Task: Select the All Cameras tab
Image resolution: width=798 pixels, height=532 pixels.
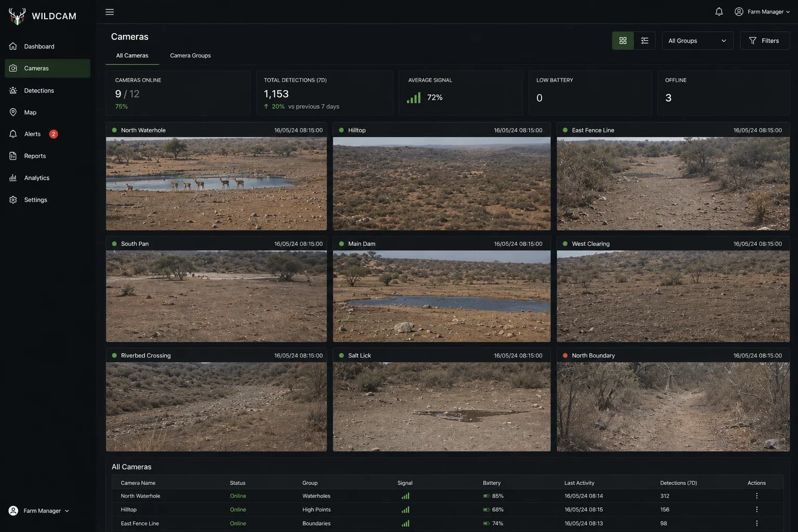Action: 132,56
